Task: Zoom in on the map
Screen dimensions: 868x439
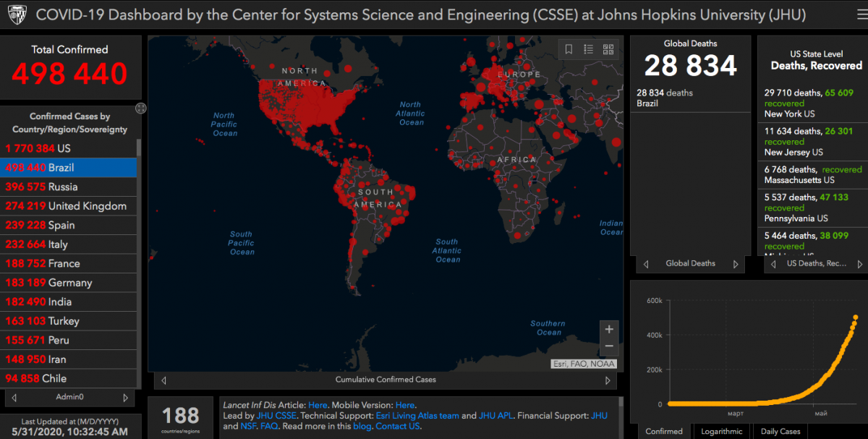Action: pos(609,329)
